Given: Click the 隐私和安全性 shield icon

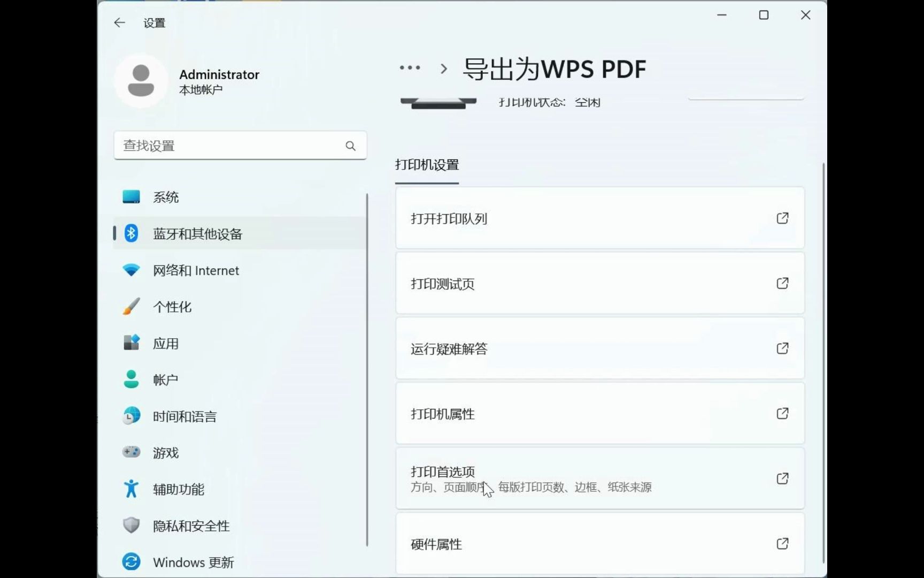Looking at the screenshot, I should click(x=131, y=525).
